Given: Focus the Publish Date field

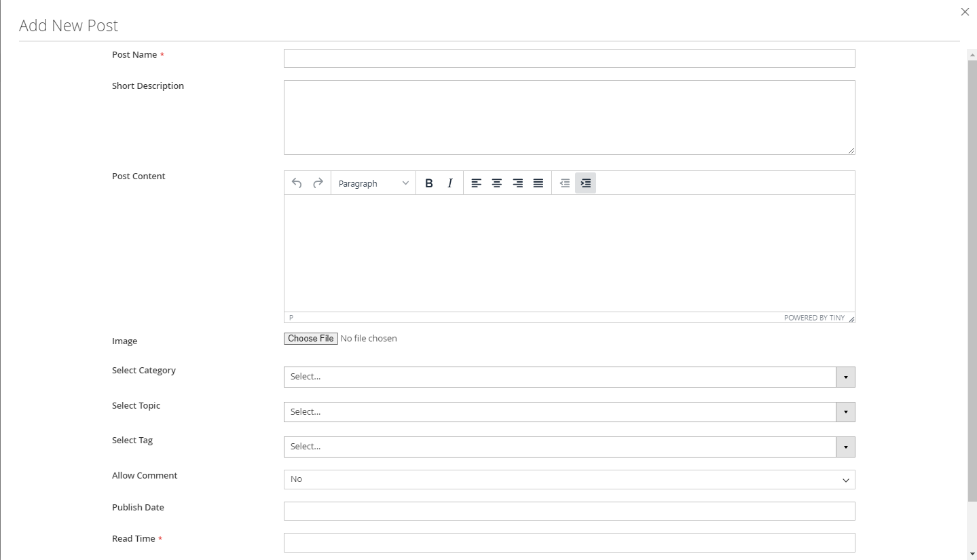Looking at the screenshot, I should click(x=569, y=511).
